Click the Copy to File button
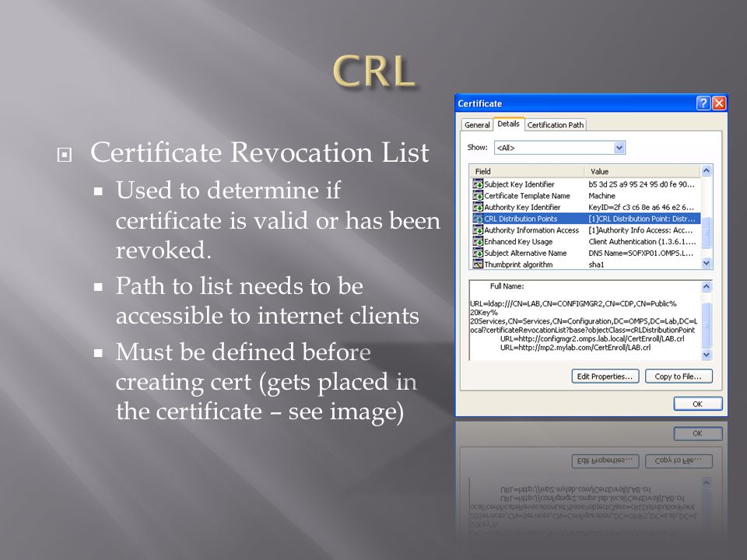 point(679,376)
